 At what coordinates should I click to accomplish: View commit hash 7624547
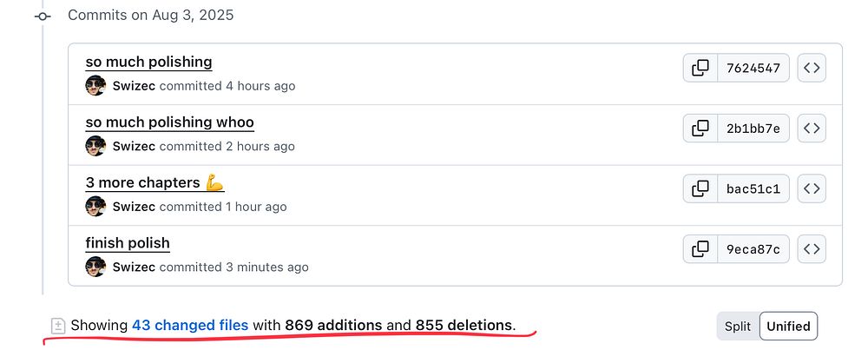753,68
